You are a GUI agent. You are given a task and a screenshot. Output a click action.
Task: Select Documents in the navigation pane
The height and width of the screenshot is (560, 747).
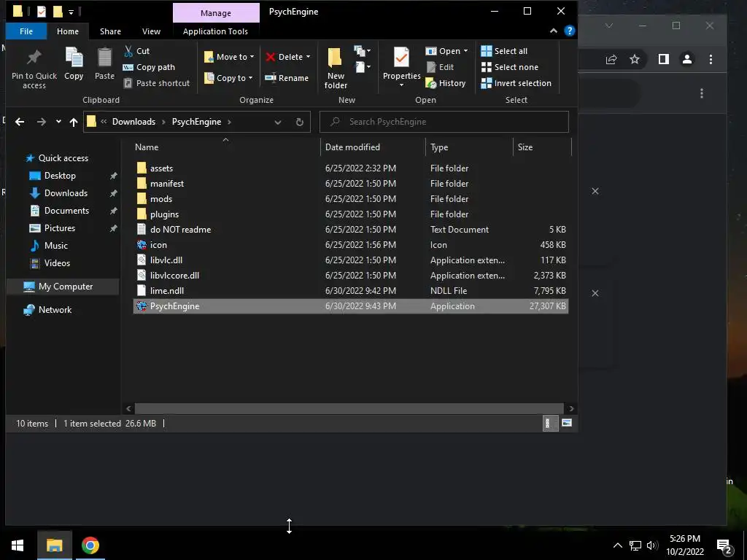click(x=66, y=211)
